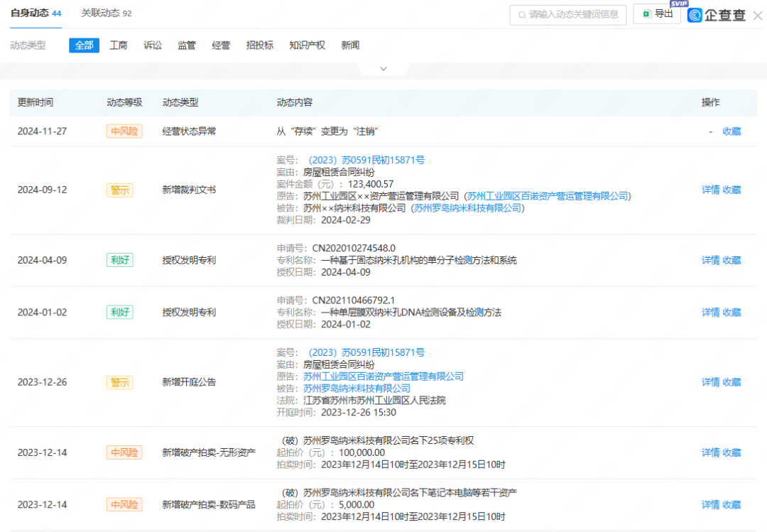The image size is (767, 532).
Task: Click the 更新时间 column header
Action: [36, 102]
